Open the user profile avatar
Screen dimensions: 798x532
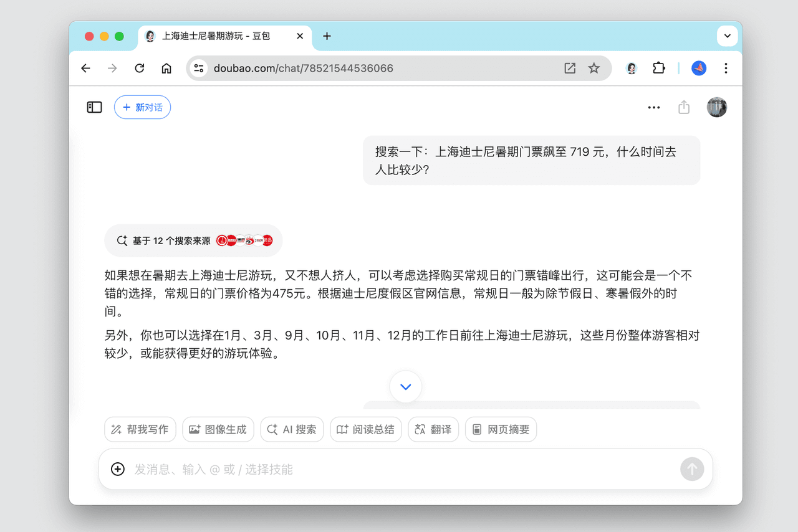[716, 107]
